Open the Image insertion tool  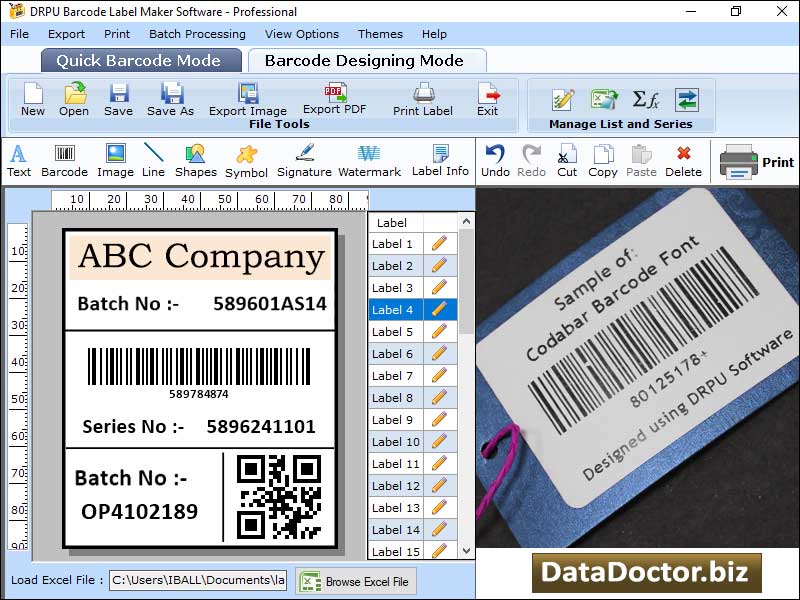(x=114, y=160)
